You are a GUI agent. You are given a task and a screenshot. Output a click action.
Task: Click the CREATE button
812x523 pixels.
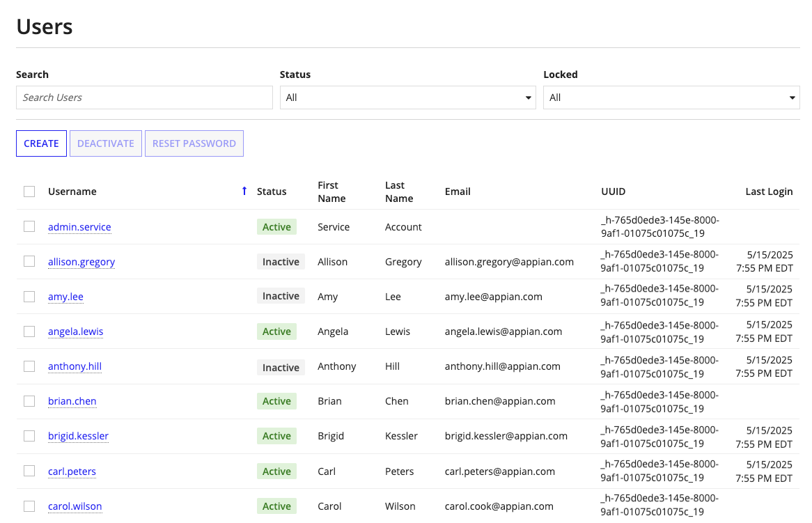coord(41,143)
